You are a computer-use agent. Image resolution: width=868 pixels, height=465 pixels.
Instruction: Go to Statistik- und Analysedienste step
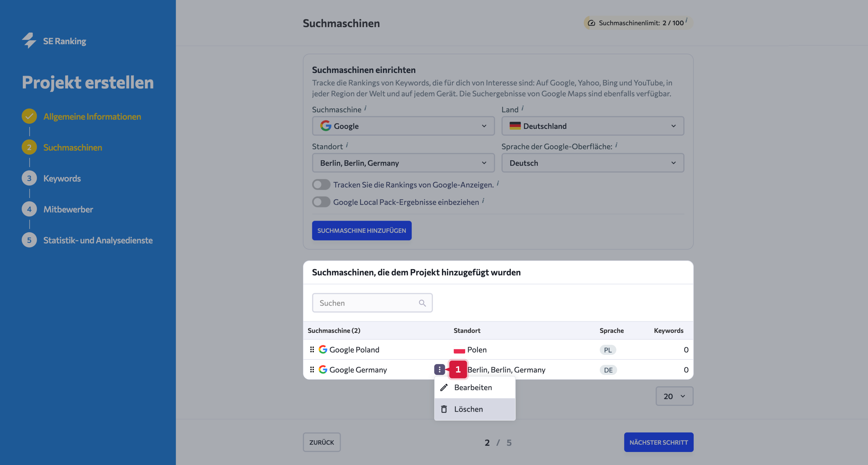pos(98,240)
